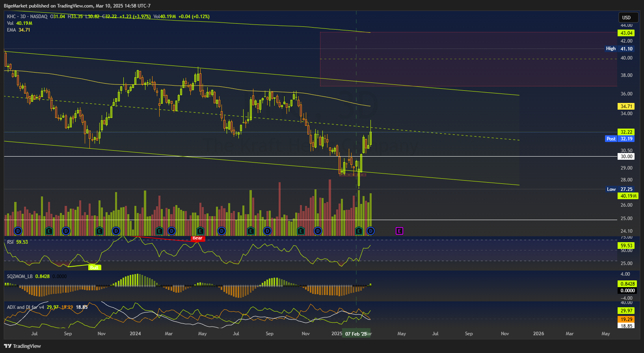Click the Post 32.19 post-market label

[x=619, y=139]
